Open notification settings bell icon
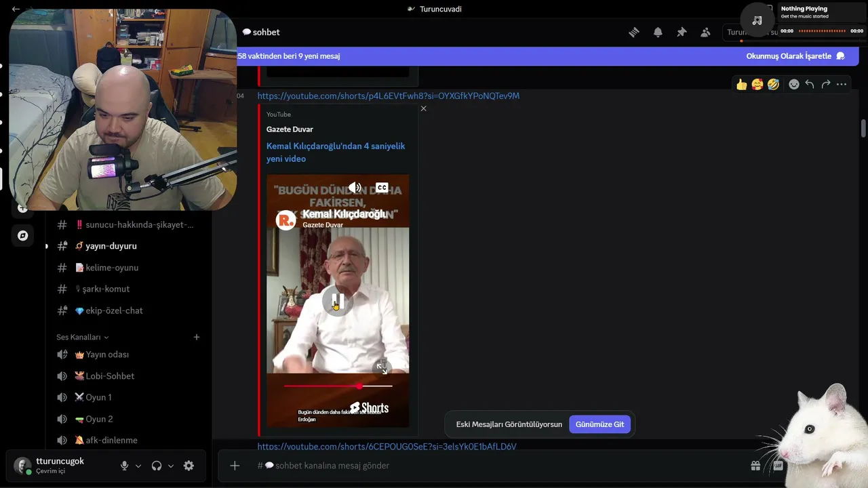This screenshot has height=488, width=868. (658, 32)
